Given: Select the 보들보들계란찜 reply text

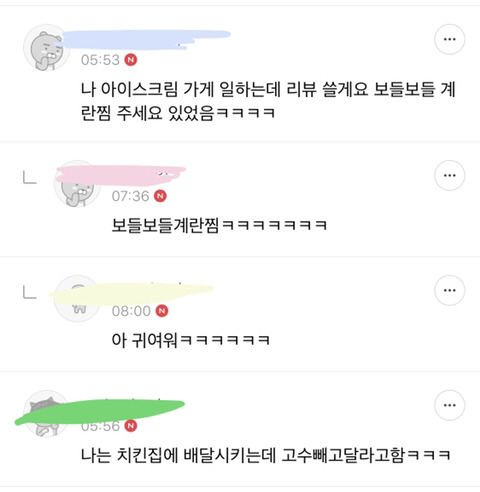Looking at the screenshot, I should tap(219, 225).
